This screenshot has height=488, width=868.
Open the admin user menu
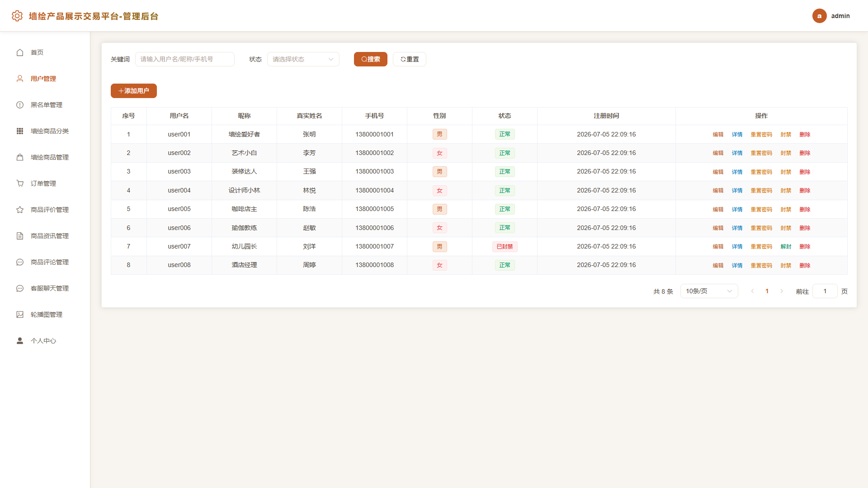[831, 16]
